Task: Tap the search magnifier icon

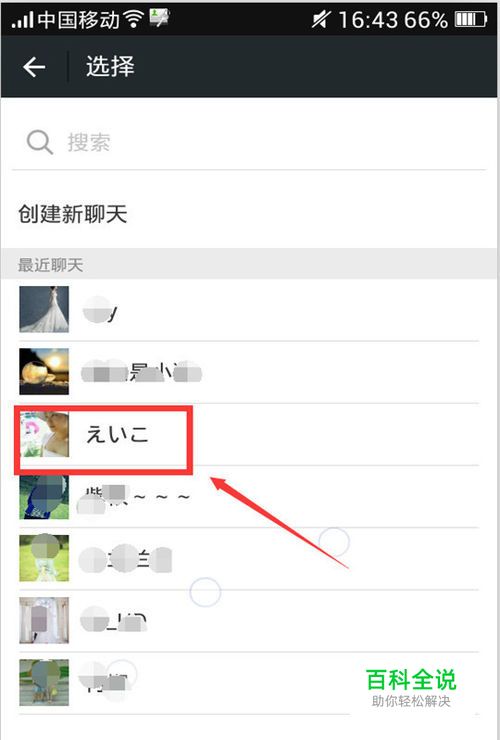Action: pos(40,142)
